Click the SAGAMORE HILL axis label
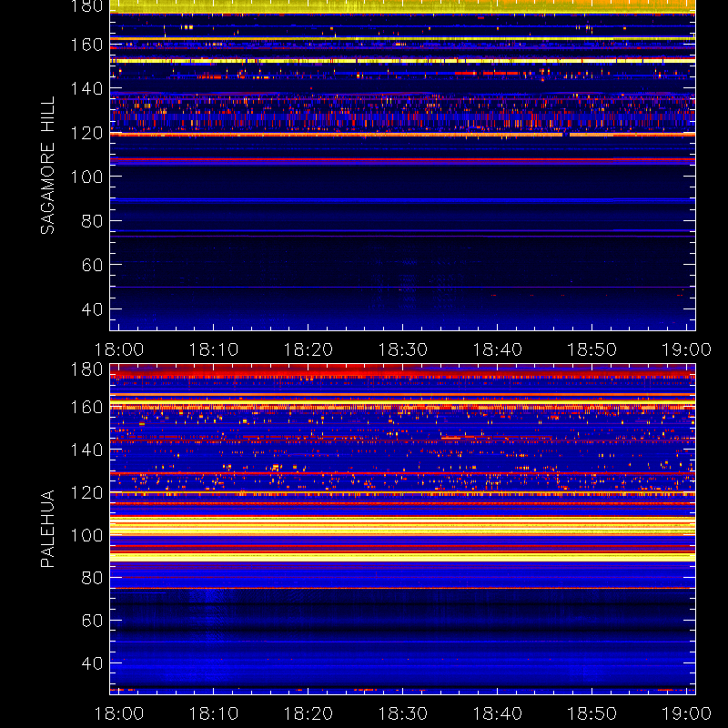Image resolution: width=728 pixels, height=728 pixels. [48, 166]
